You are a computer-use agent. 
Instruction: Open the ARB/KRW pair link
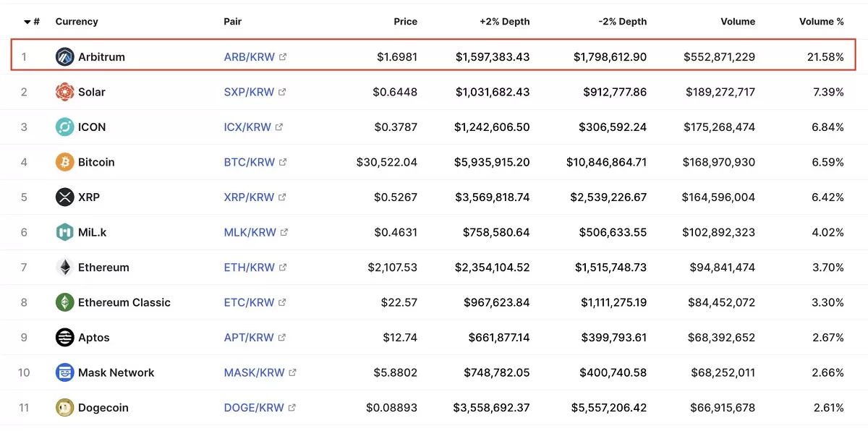(x=249, y=56)
